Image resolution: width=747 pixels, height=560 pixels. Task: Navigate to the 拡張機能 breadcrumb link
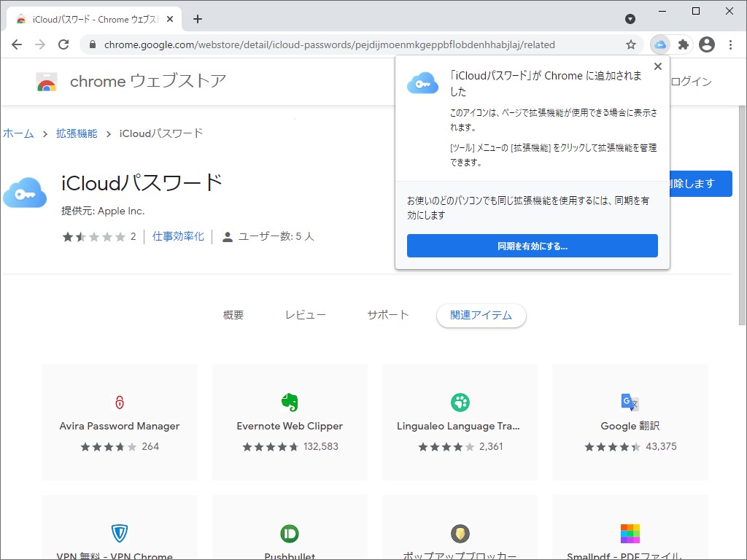pos(75,133)
